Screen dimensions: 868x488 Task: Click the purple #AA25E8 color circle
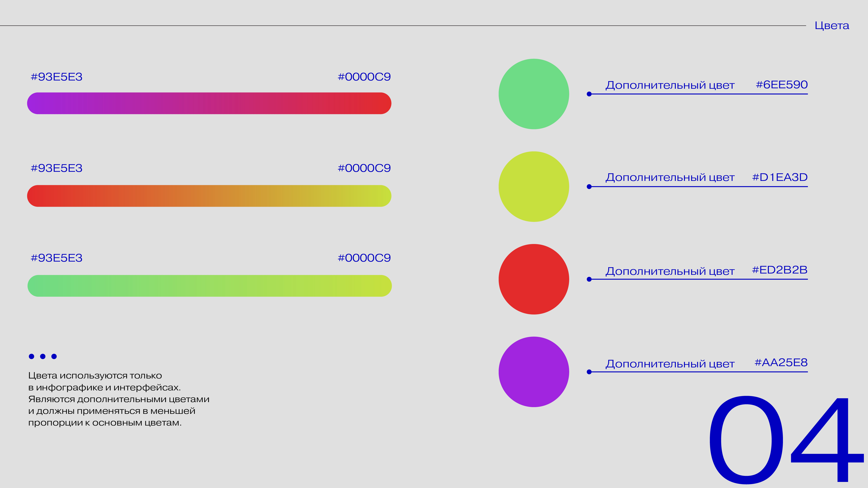[534, 372]
